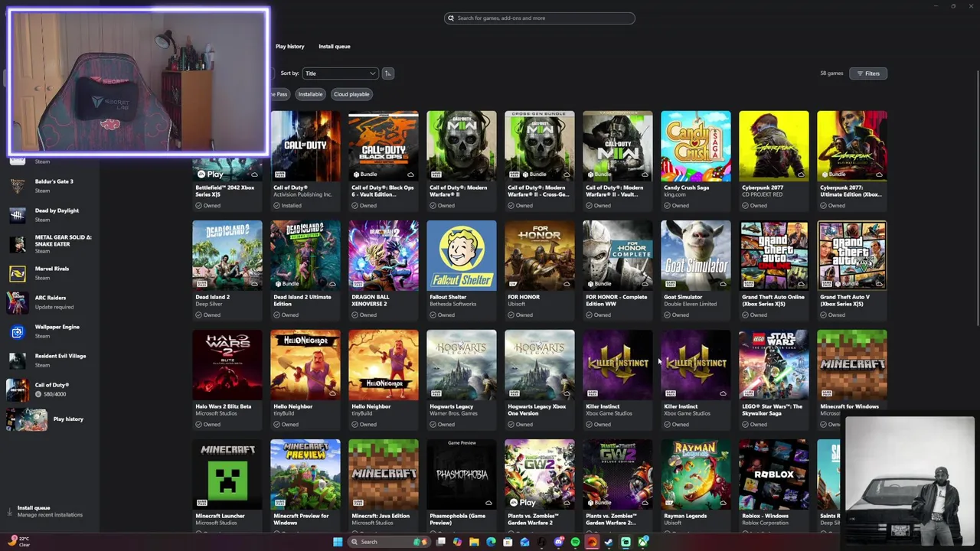Click "FOR HONOR - Complete Edition" title
Image resolution: width=980 pixels, height=551 pixels.
pyautogui.click(x=616, y=300)
